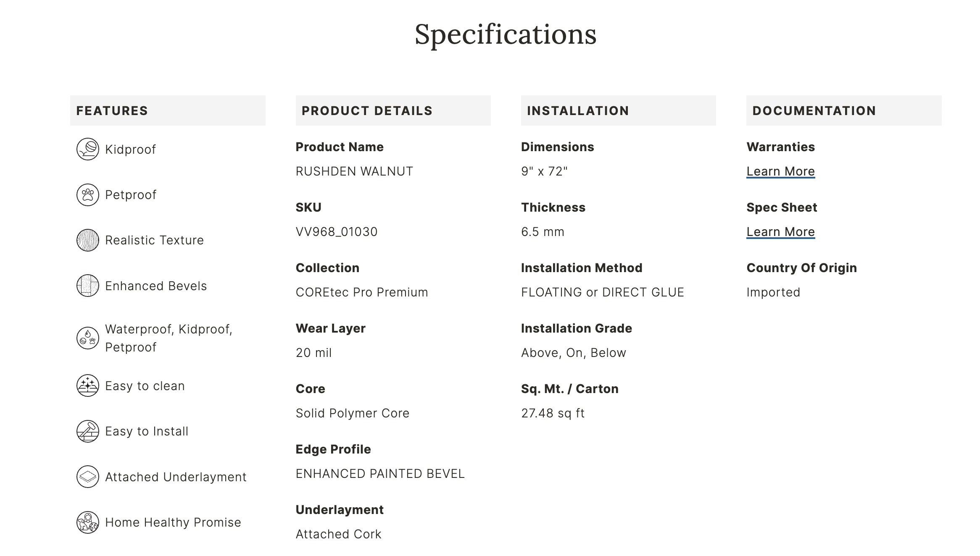This screenshot has height=556, width=980.
Task: Click the Product Details section header
Action: [x=367, y=111]
